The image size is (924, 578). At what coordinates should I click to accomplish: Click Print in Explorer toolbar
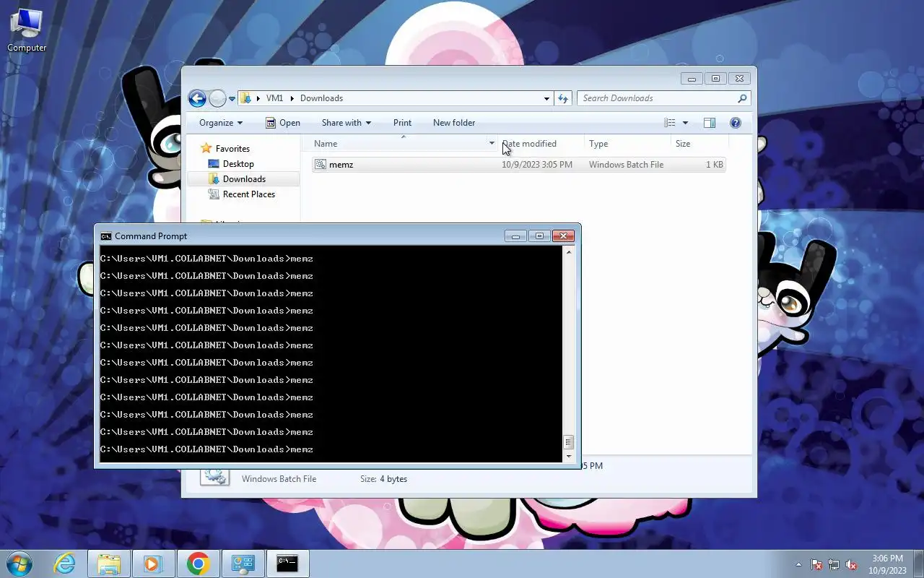click(x=402, y=123)
